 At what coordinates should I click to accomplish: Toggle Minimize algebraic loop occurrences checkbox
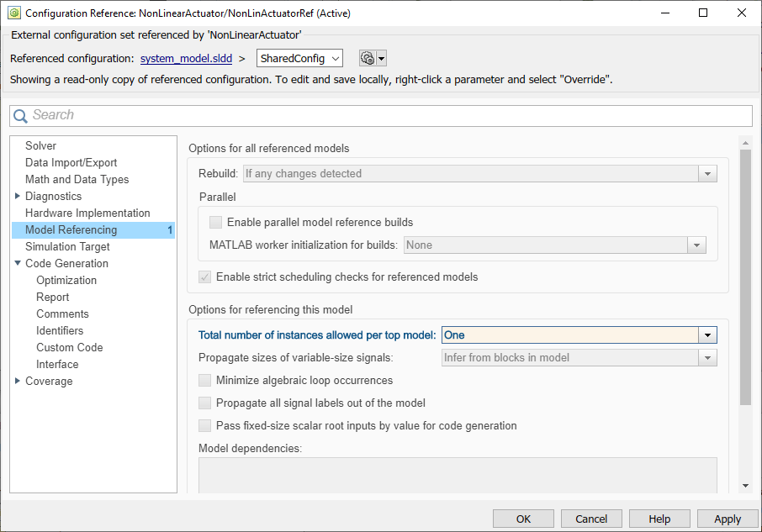(205, 381)
